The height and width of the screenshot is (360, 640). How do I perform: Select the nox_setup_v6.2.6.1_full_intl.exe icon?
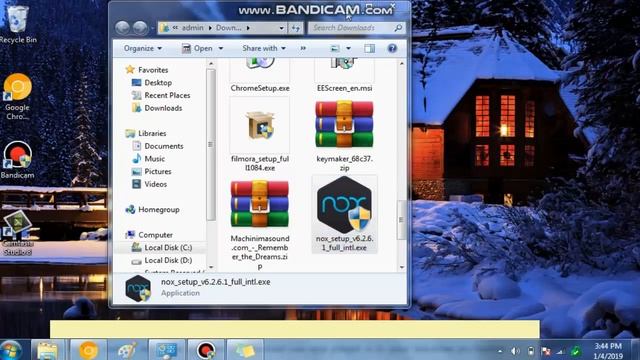click(x=344, y=205)
